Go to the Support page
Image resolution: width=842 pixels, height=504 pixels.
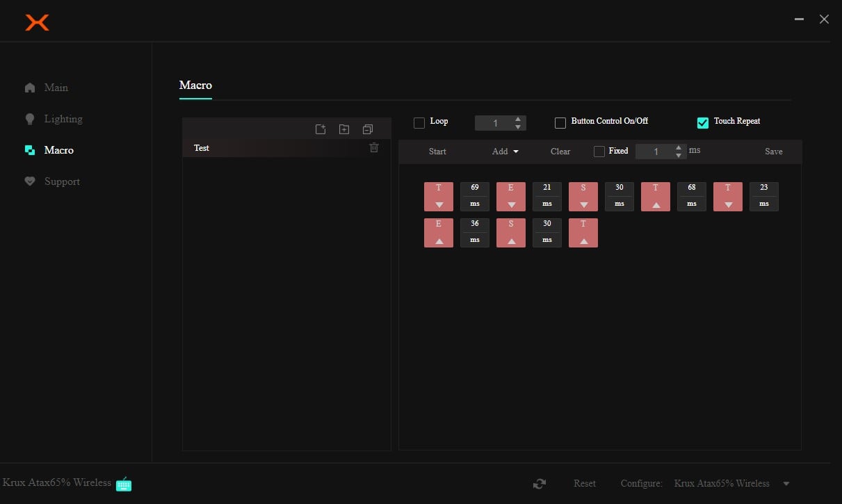tap(62, 181)
